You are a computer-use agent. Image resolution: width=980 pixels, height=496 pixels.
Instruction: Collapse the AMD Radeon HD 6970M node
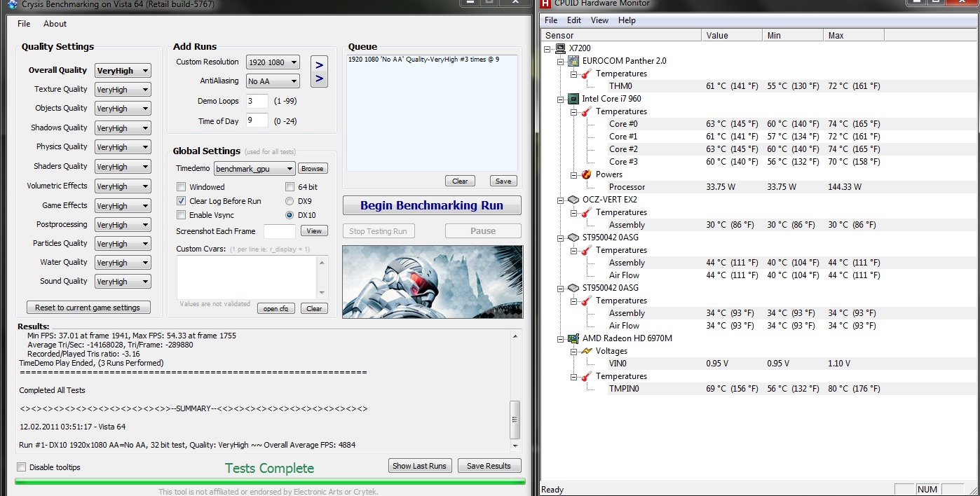click(560, 338)
